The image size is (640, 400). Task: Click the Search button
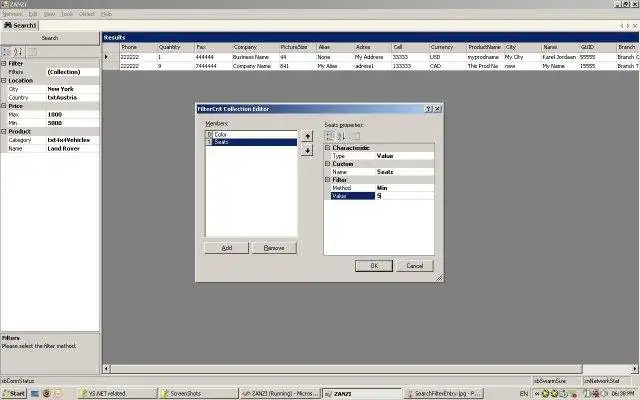pyautogui.click(x=50, y=38)
